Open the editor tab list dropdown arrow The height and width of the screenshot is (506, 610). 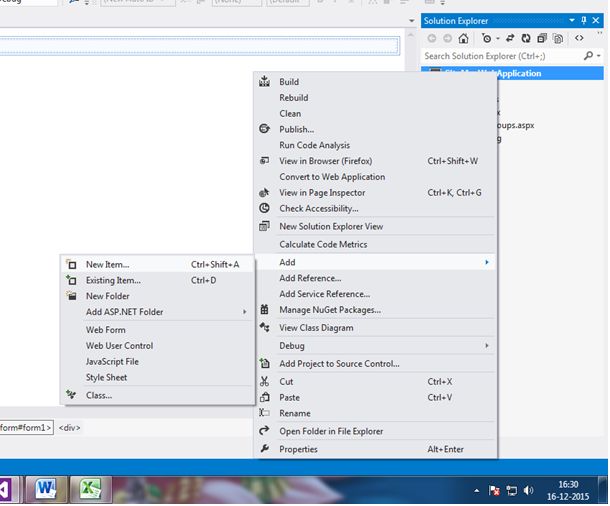[x=412, y=21]
